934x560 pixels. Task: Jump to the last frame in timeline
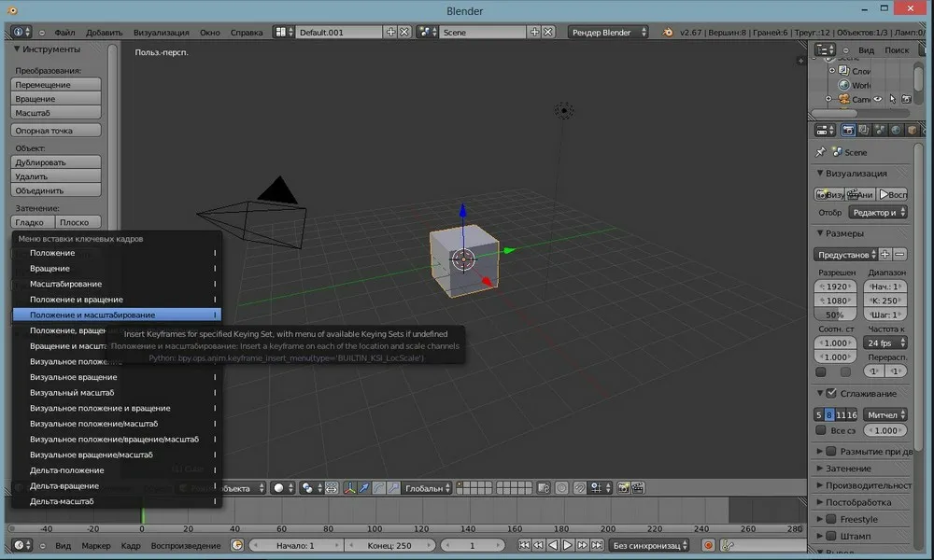coord(597,545)
